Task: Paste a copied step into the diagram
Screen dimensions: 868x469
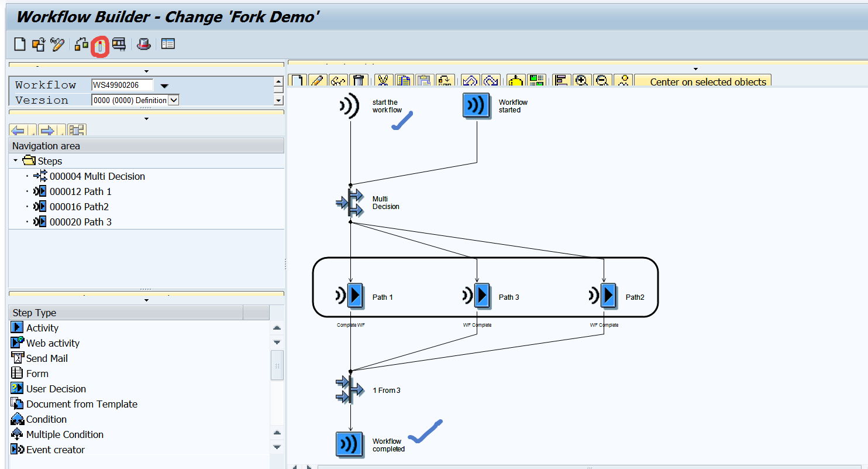Action: [422, 80]
